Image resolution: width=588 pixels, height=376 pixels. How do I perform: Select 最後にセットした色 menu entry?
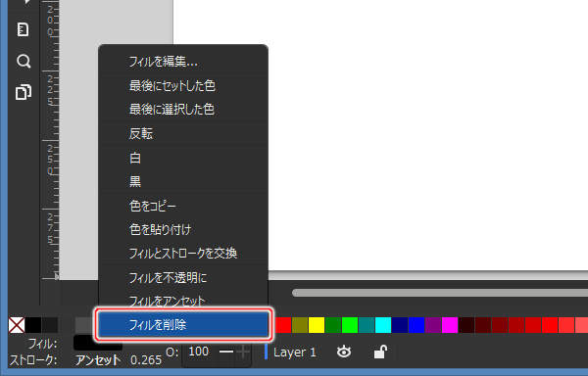point(183,86)
